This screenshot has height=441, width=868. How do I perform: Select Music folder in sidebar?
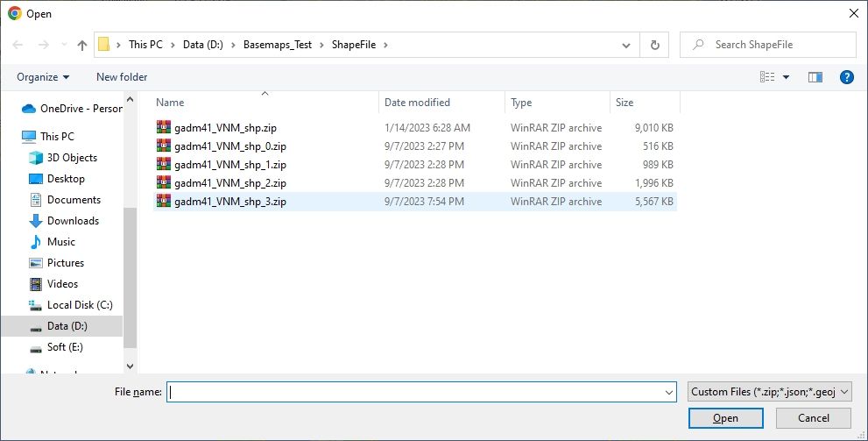coord(61,242)
